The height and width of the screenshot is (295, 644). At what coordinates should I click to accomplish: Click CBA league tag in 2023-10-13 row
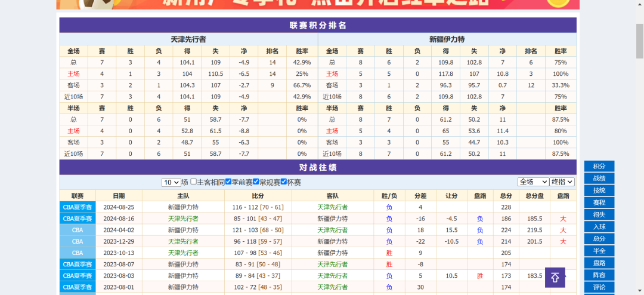(x=78, y=253)
